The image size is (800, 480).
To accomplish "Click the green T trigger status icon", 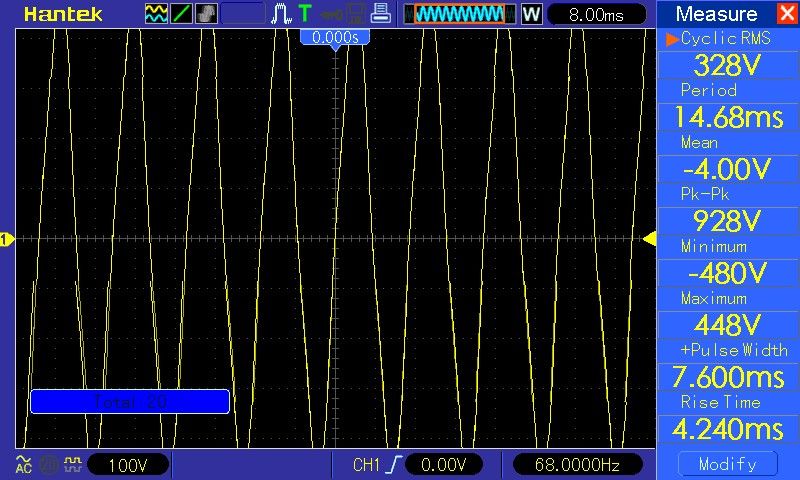I will (x=305, y=13).
